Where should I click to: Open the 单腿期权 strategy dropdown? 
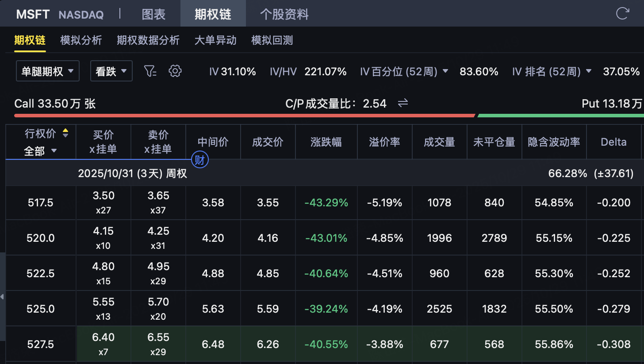tap(48, 71)
